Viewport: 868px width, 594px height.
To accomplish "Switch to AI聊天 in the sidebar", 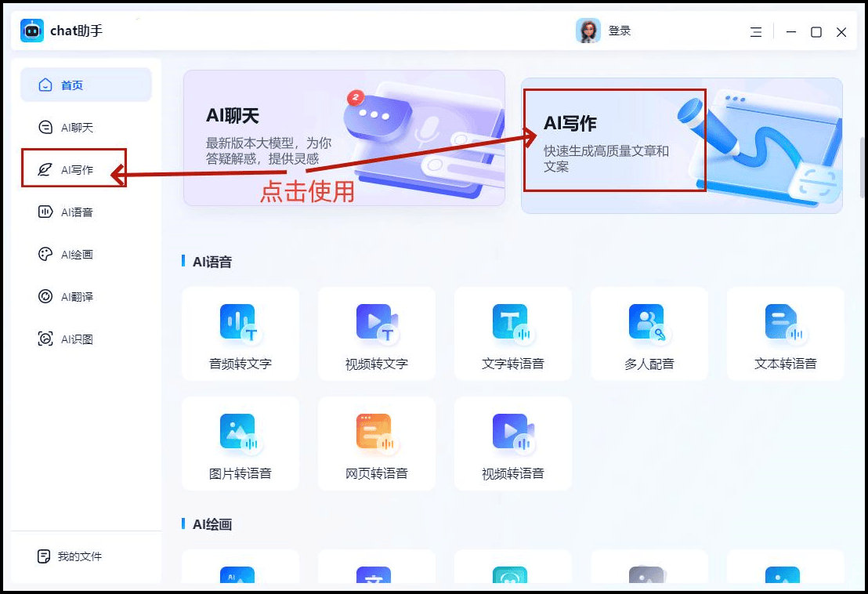I will coord(76,128).
